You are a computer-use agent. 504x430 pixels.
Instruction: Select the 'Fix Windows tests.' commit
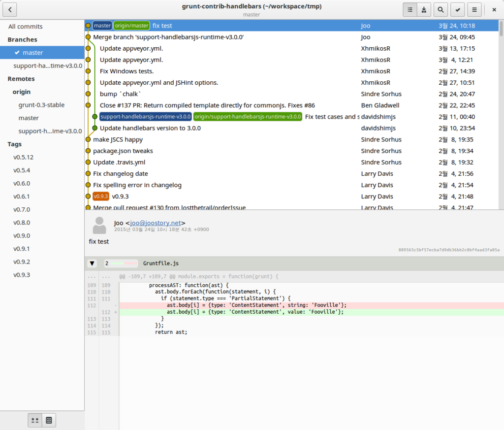(x=292, y=71)
